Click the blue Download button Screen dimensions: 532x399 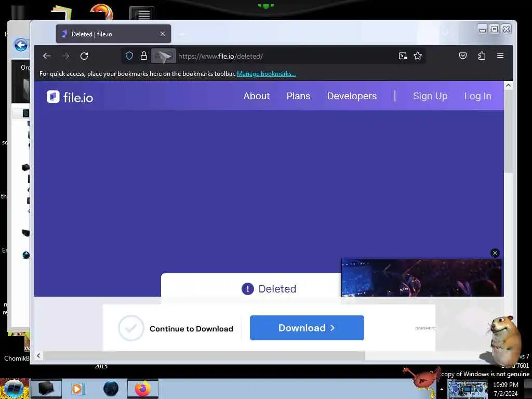coord(307,328)
